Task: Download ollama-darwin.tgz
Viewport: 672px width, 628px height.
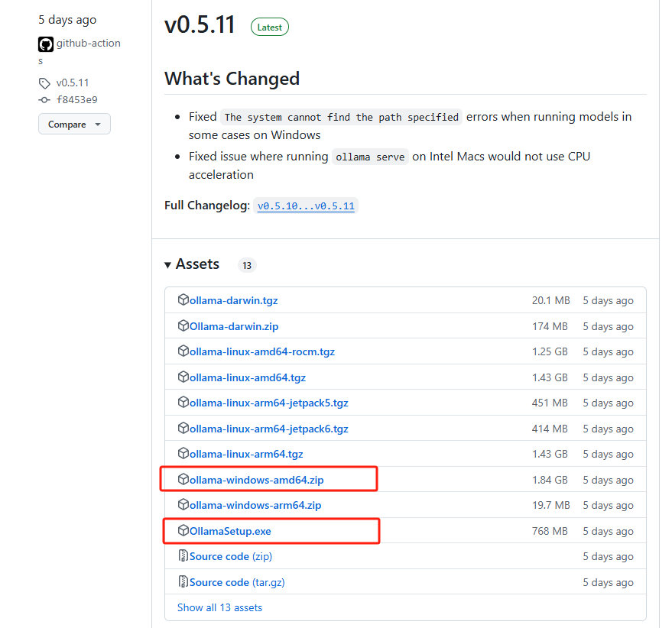Action: pos(234,301)
